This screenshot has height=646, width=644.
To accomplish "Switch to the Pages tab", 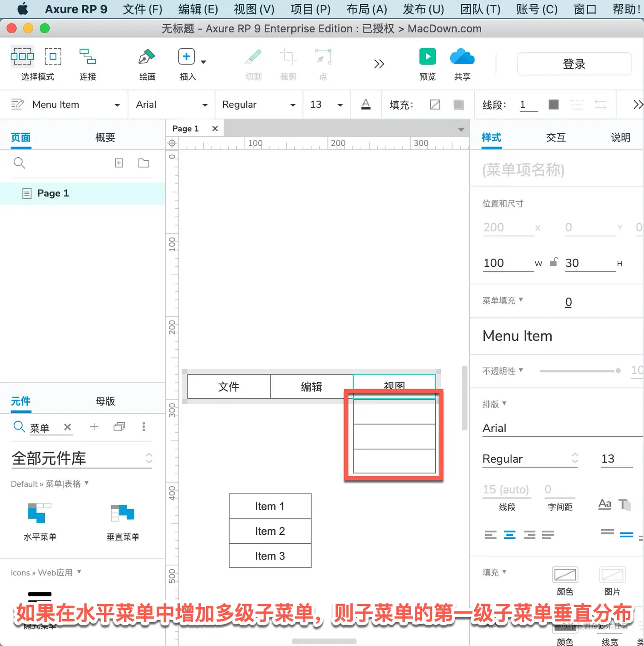I will tap(21, 138).
